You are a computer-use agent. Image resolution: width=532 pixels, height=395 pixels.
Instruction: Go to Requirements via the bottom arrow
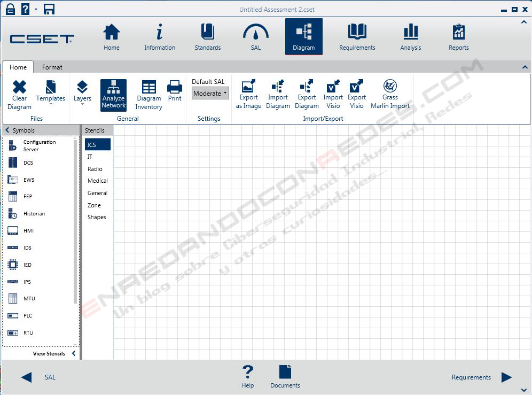506,377
